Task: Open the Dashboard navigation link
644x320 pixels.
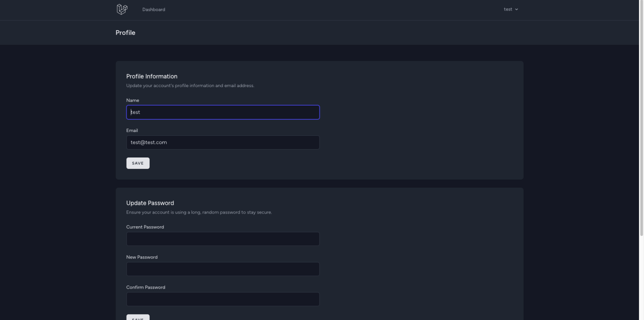Action: pyautogui.click(x=153, y=10)
